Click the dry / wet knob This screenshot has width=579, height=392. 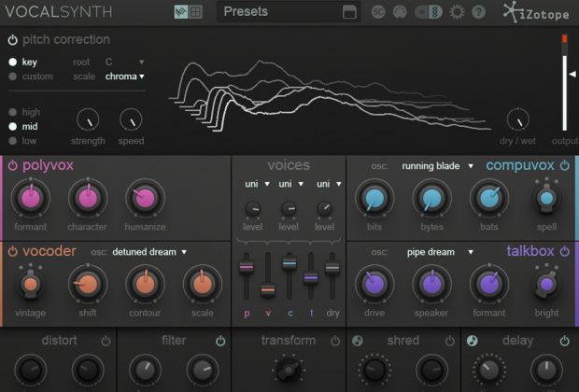pos(518,119)
